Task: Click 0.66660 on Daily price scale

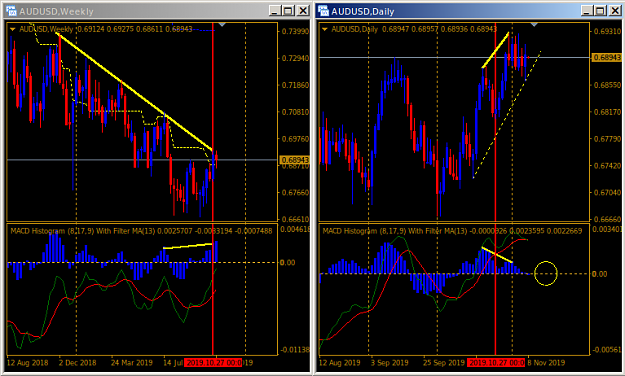Action: pos(607,219)
